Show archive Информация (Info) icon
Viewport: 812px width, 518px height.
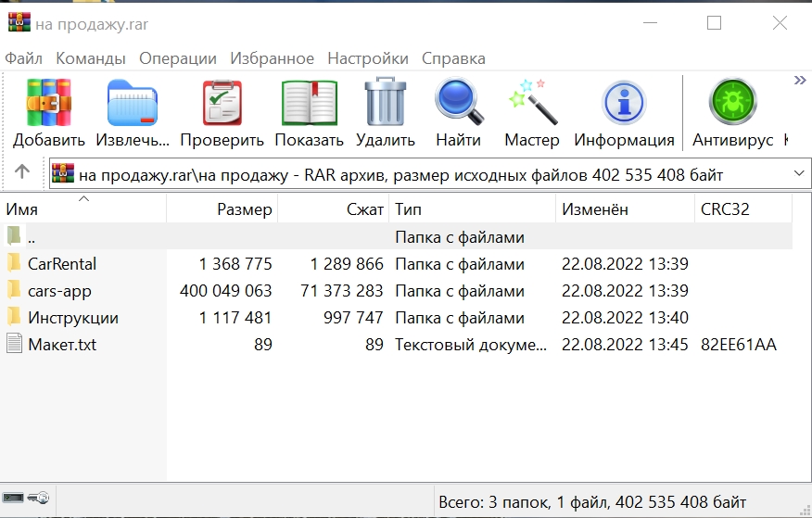pyautogui.click(x=623, y=104)
